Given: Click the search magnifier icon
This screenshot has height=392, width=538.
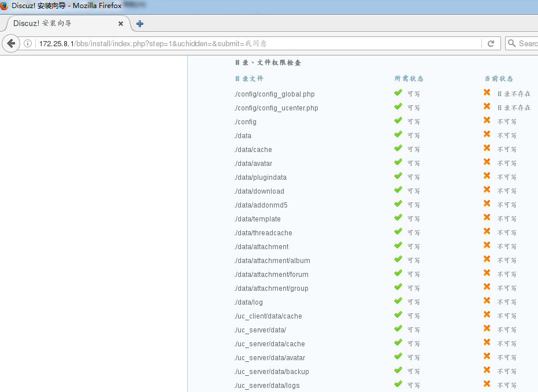Looking at the screenshot, I should pos(511,43).
